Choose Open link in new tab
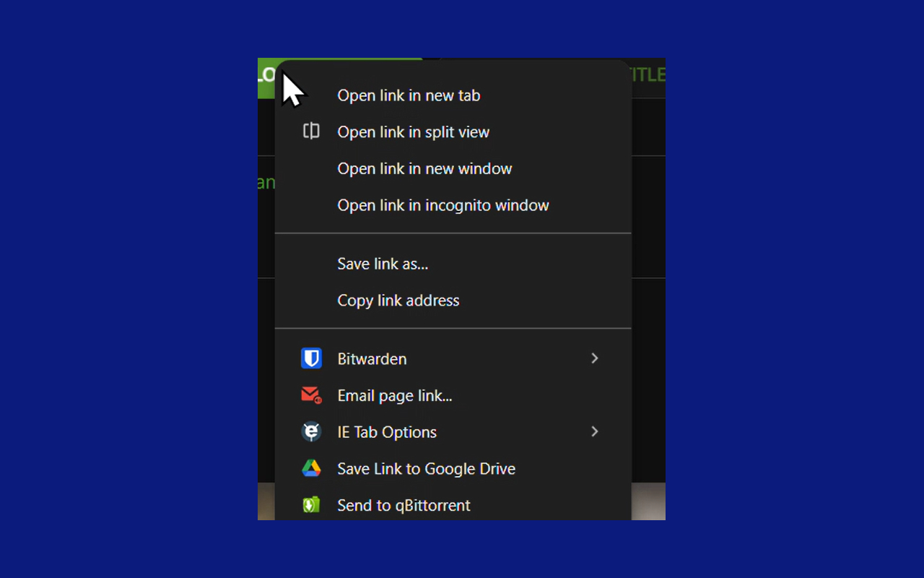 (453, 95)
